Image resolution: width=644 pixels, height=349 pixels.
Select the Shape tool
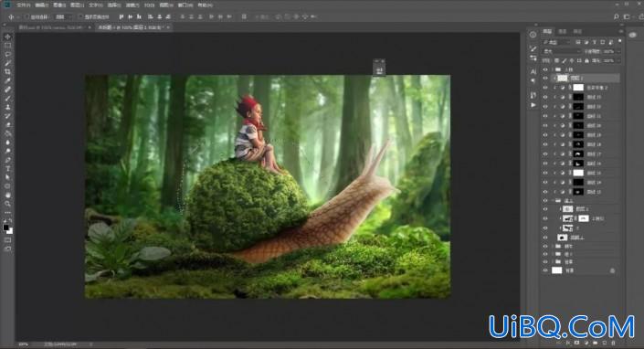(8, 186)
